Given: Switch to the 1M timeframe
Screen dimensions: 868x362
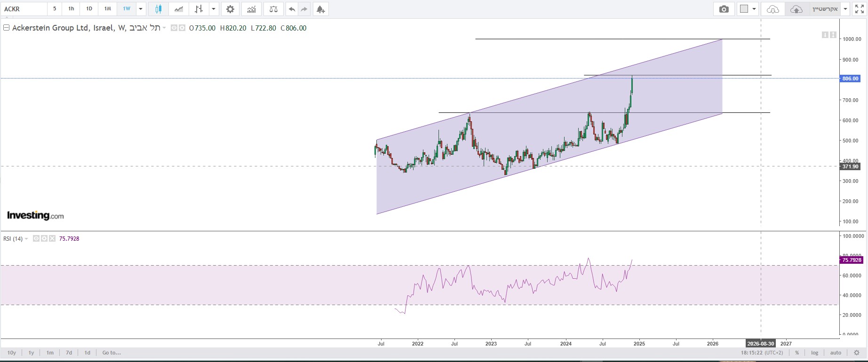Looking at the screenshot, I should coord(107,9).
